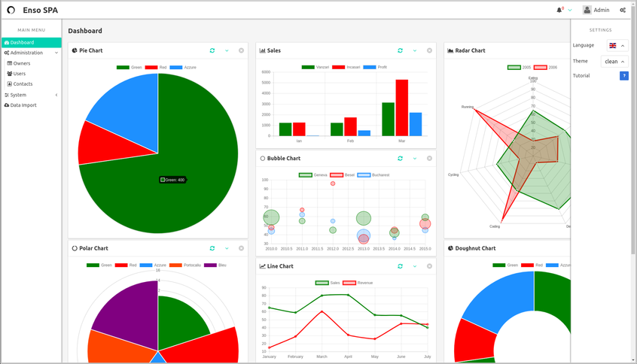This screenshot has height=364, width=637.
Task: Collapse the Bubble Chart card
Action: pyautogui.click(x=415, y=159)
